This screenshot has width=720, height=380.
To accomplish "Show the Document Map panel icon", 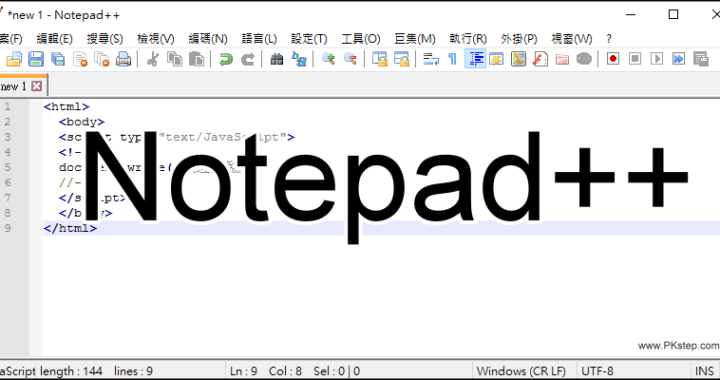I will [518, 59].
